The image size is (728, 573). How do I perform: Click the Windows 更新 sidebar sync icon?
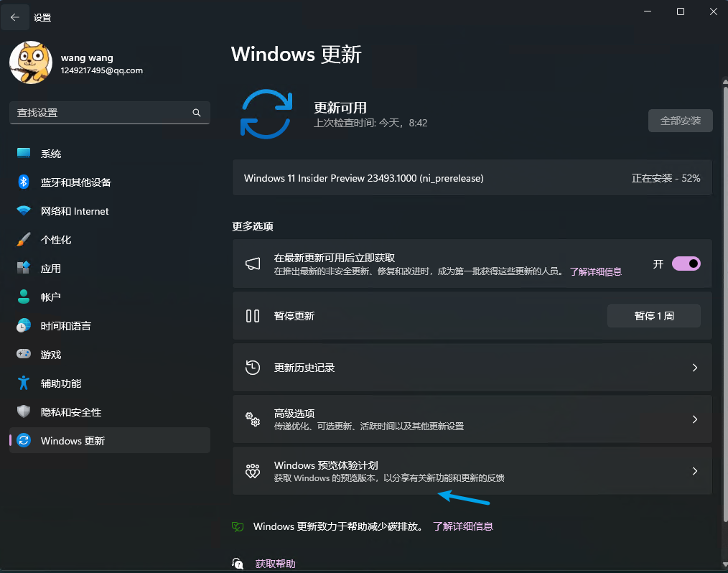click(24, 440)
